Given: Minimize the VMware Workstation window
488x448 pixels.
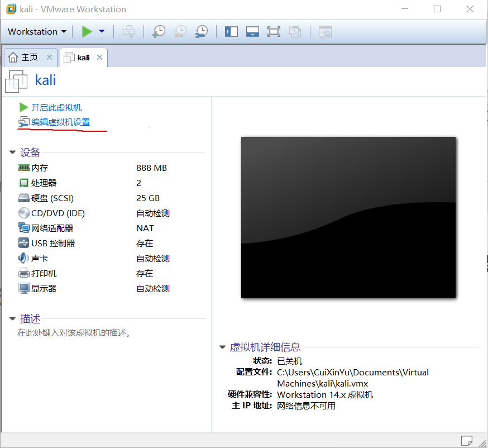Looking at the screenshot, I should coord(405,9).
